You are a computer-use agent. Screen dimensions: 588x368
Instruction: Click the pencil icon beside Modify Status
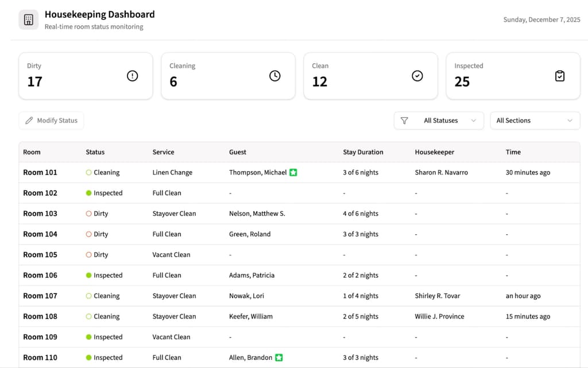29,121
